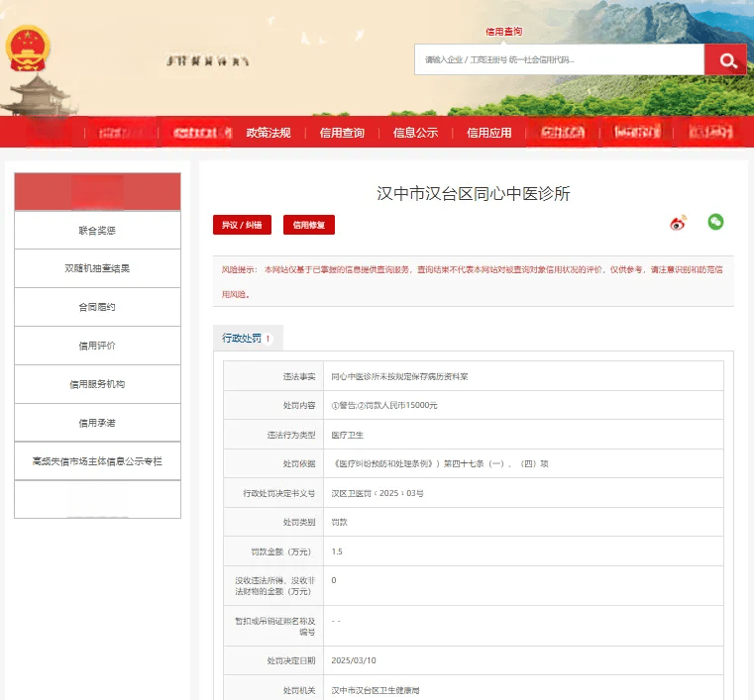Open 高频失信市场主体信息公示专栏 sidebar item
The height and width of the screenshot is (700, 754).
tap(98, 461)
